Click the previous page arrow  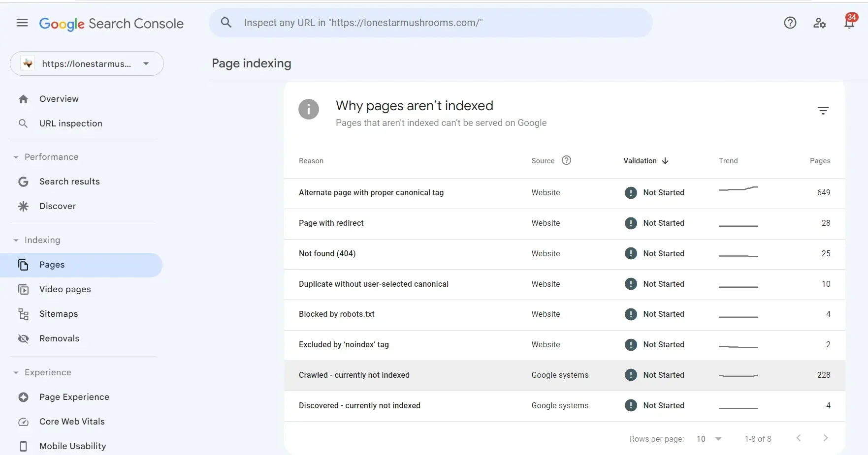click(x=799, y=438)
